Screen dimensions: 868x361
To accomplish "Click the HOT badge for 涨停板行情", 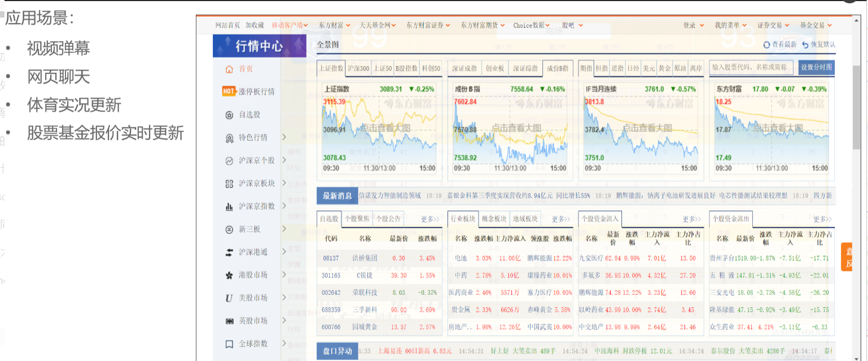I will tap(229, 92).
